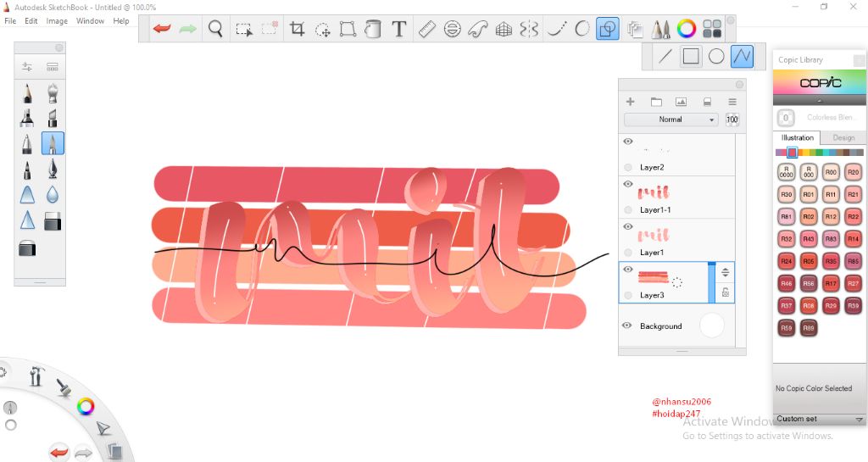Select the Layer1-1 thumbnail
The height and width of the screenshot is (462, 868).
[x=654, y=193]
